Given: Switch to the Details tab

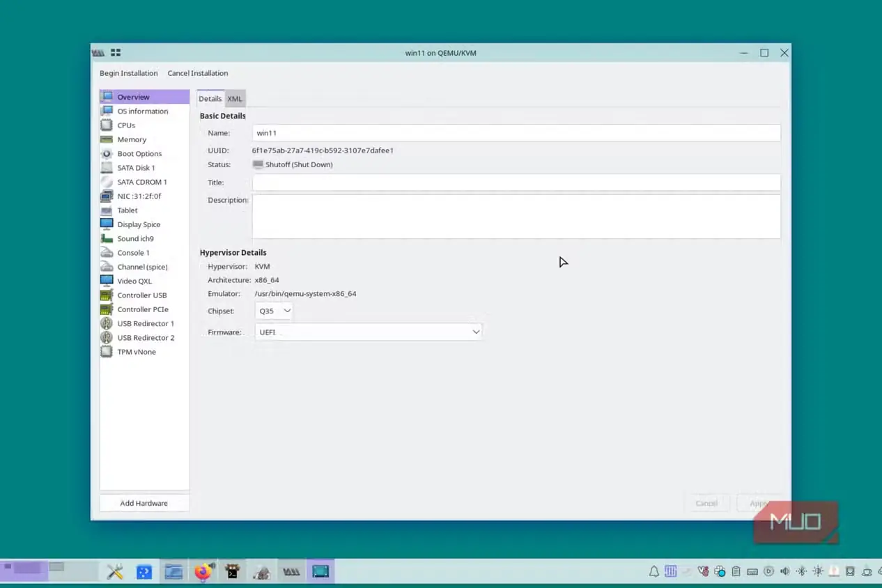Looking at the screenshot, I should [210, 98].
